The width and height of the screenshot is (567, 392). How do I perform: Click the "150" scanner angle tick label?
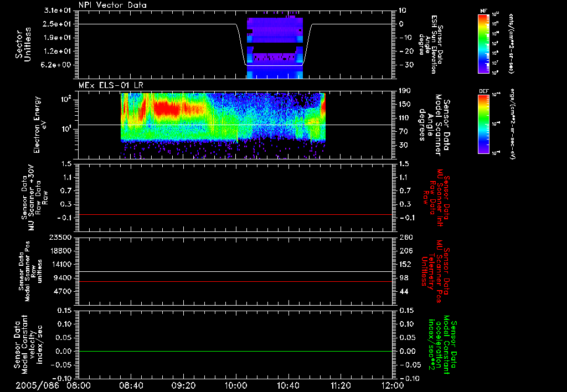[405, 104]
